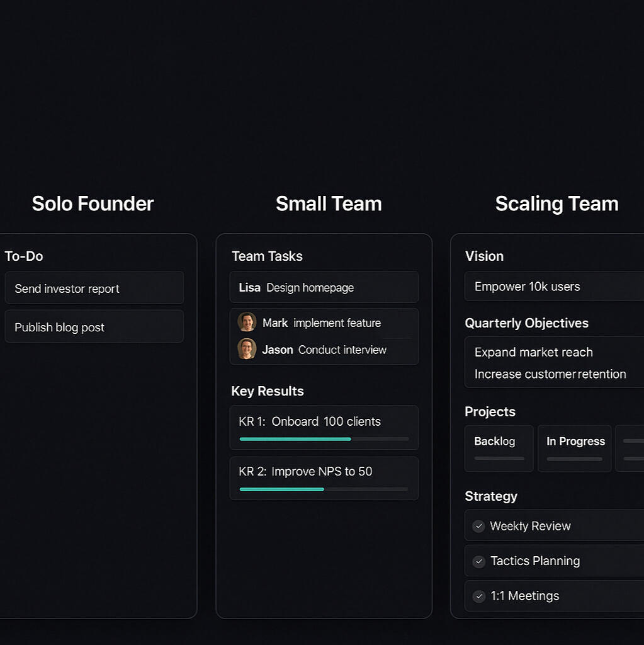Viewport: 644px width, 645px height.
Task: Select the Solo Founder heading
Action: click(x=93, y=203)
